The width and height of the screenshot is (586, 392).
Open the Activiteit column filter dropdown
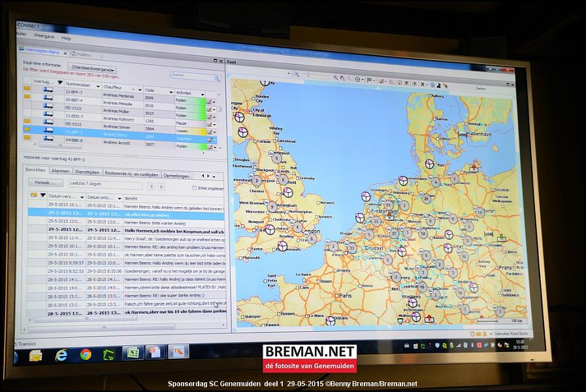tap(203, 94)
